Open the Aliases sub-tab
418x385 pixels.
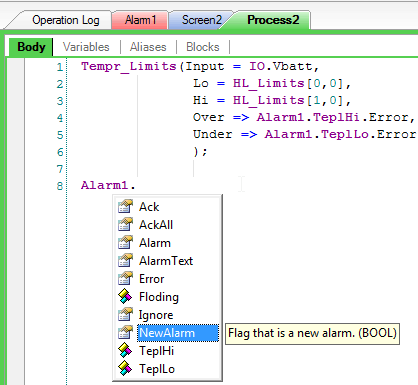click(148, 47)
